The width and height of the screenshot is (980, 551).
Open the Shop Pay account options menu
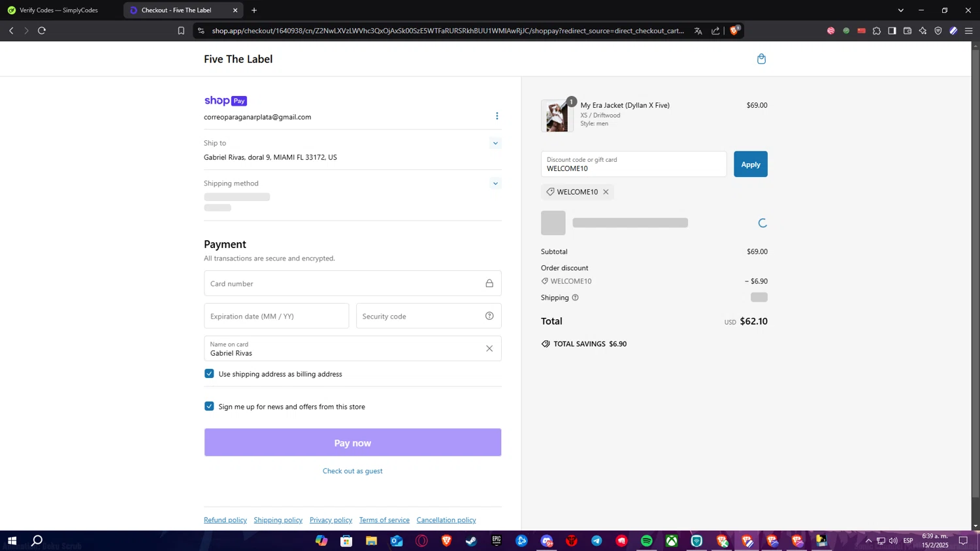click(x=497, y=116)
